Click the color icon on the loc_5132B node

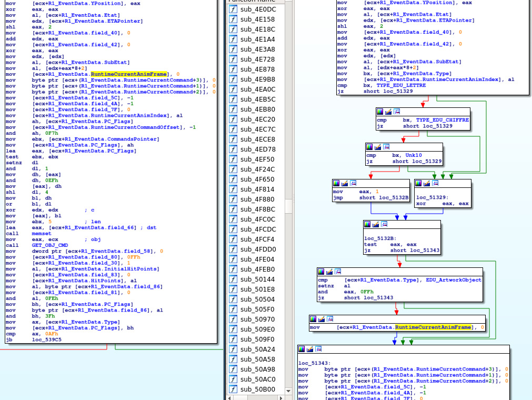pos(367,224)
